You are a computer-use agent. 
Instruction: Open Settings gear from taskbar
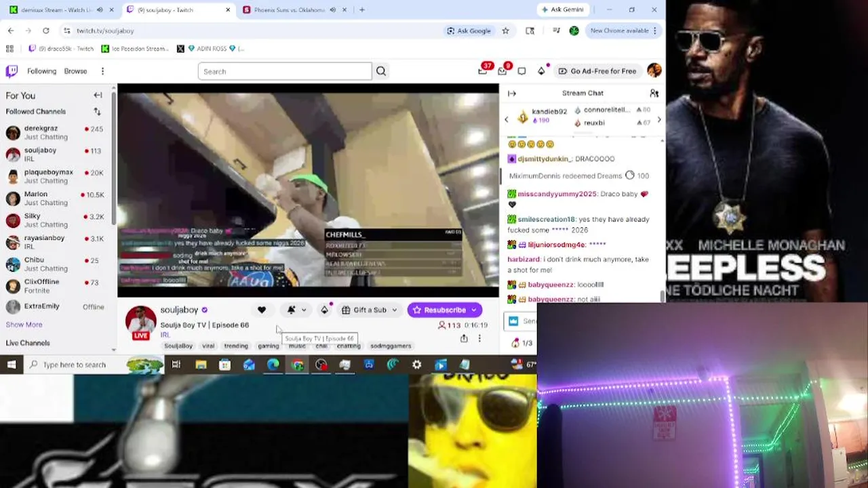pyautogui.click(x=416, y=365)
